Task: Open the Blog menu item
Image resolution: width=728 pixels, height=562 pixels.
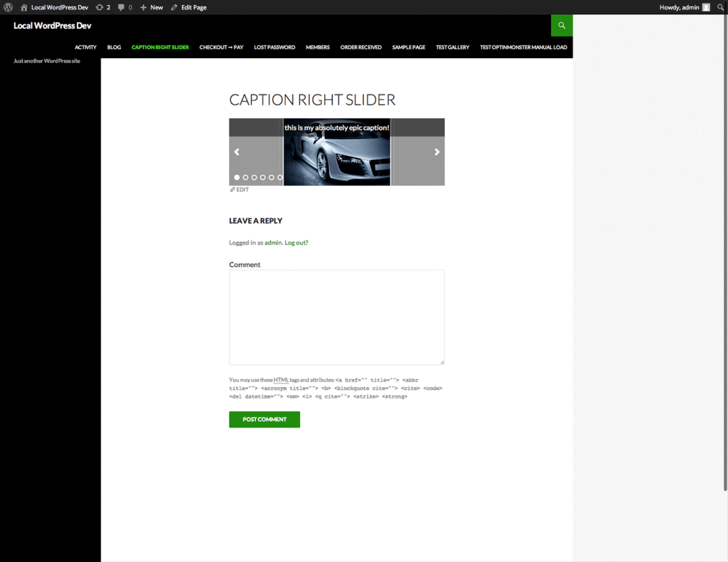Action: coord(114,47)
